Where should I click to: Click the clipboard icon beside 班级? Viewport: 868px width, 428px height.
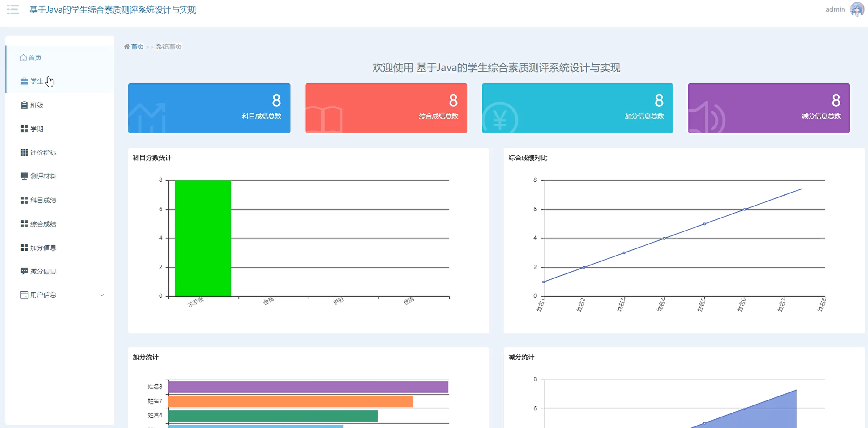click(x=24, y=105)
